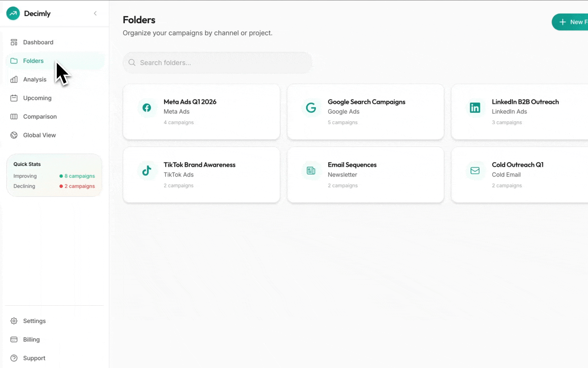Click the Google icon on Search Campaigns
Screen dimensions: 588x368
point(311,108)
